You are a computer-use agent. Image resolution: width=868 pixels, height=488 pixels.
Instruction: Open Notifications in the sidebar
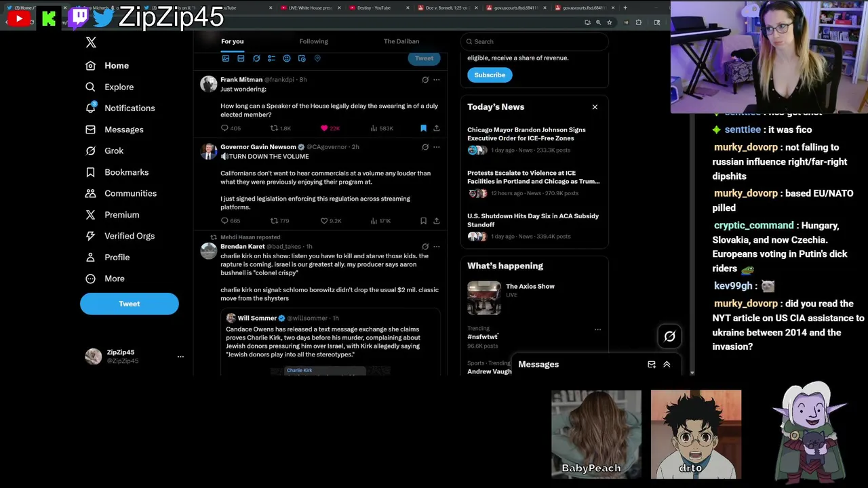pos(120,108)
